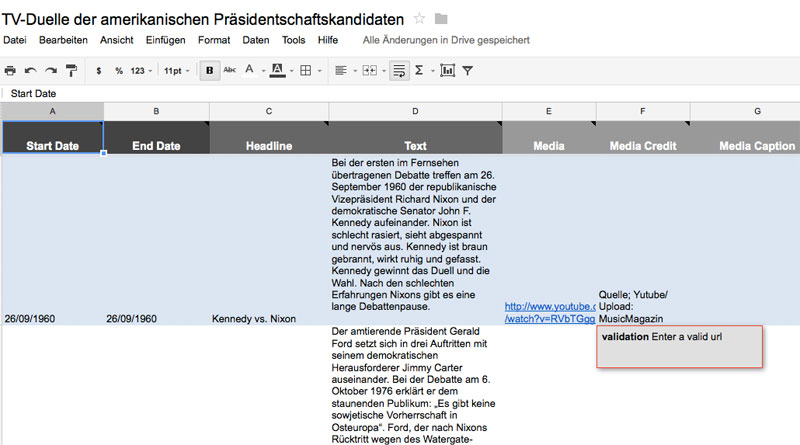Viewport: 800px width, 445px height.
Task: Click the merge cells icon
Action: [369, 70]
